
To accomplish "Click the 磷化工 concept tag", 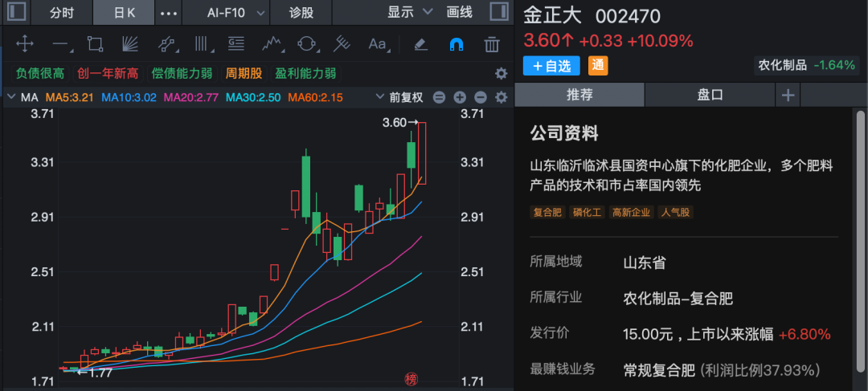I will (588, 213).
